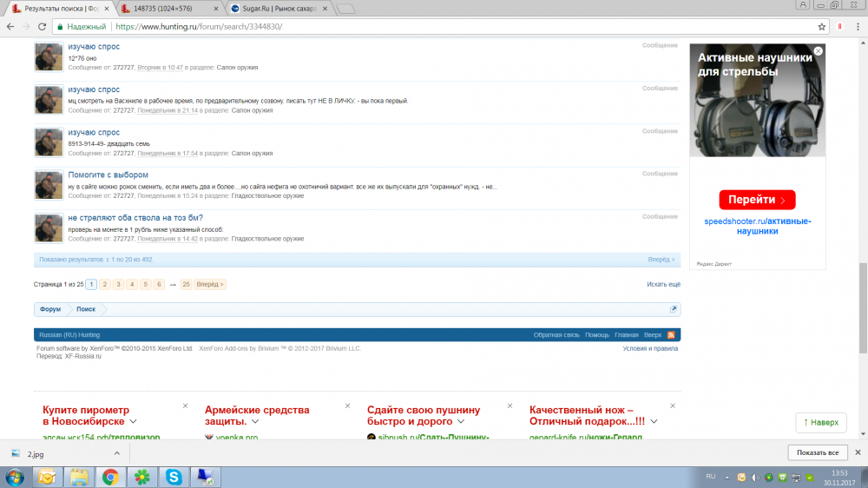
Task: Expand the 'Армейские средства защиты' ad chevron
Action: 318,421
